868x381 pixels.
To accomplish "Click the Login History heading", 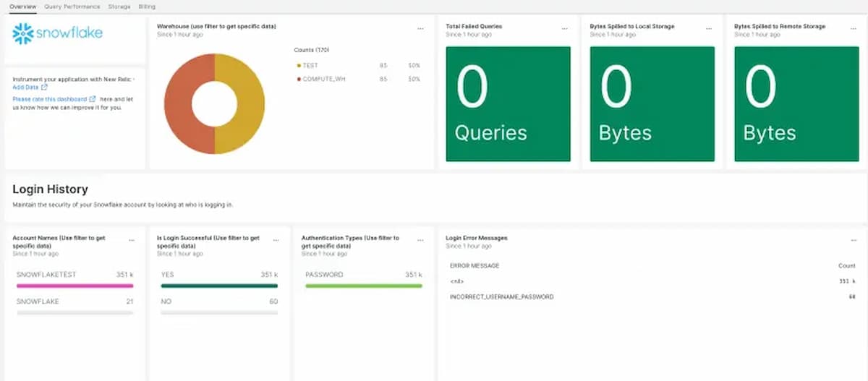I will [50, 189].
